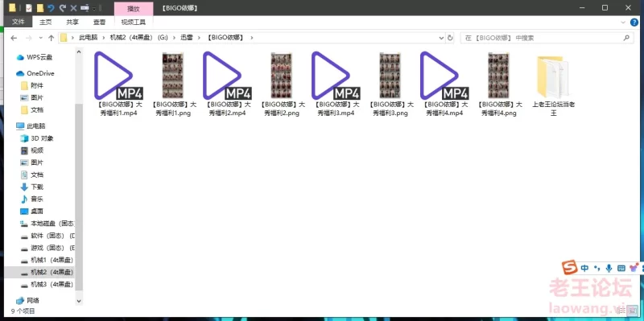644x321 pixels.
Task: Switch to the 查看 ribbon tab
Action: click(99, 23)
